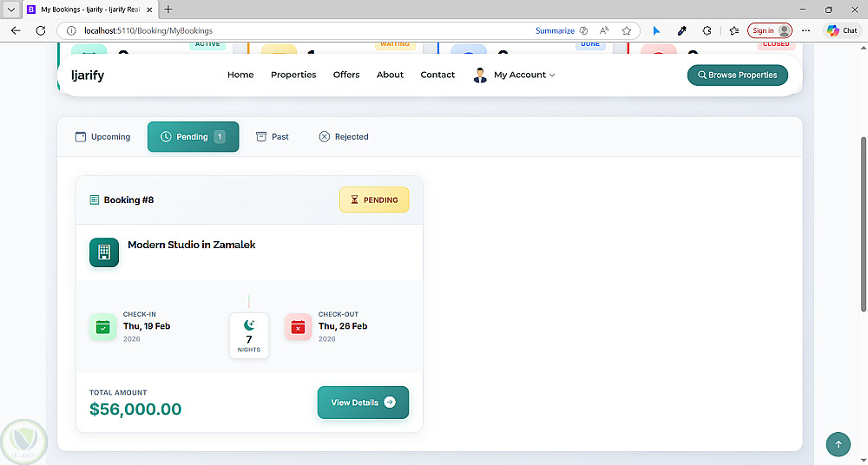Switch to the Upcoming tab

(x=103, y=137)
